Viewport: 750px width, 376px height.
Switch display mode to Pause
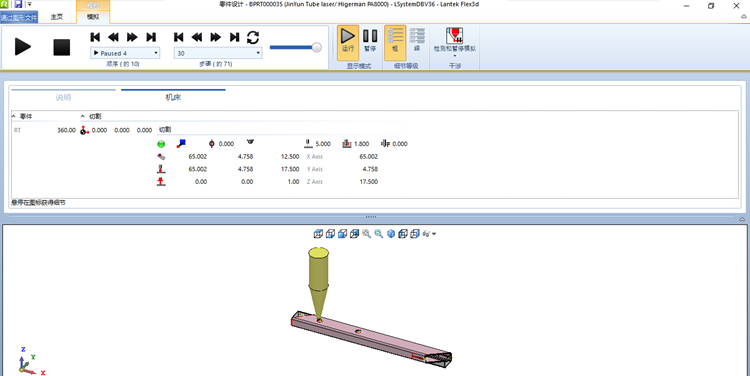tap(370, 41)
